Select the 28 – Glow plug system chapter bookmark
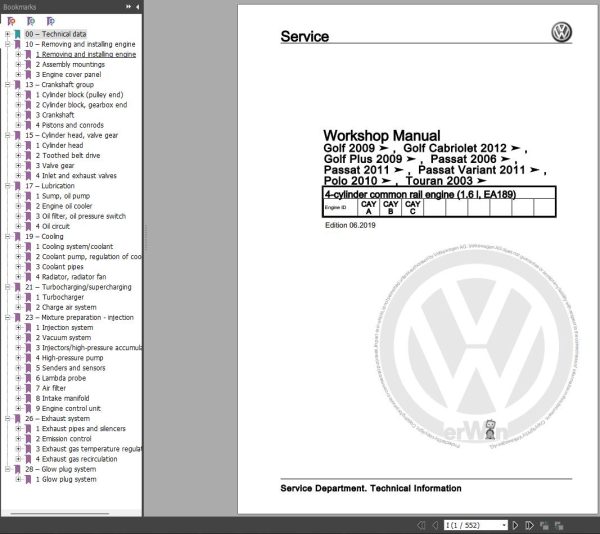The width and height of the screenshot is (600, 534). pyautogui.click(x=60, y=469)
